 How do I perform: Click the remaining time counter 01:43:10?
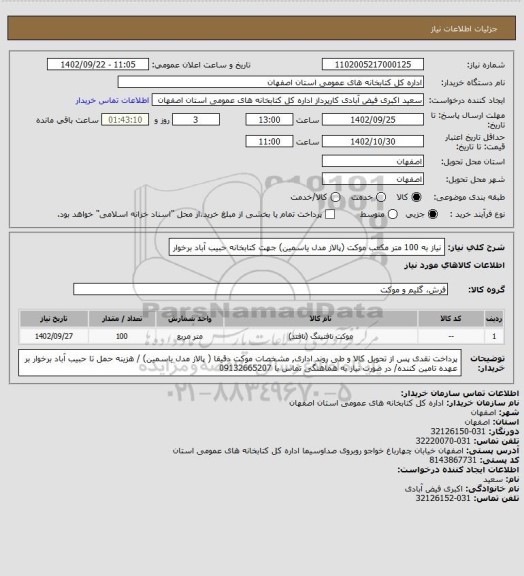(125, 120)
